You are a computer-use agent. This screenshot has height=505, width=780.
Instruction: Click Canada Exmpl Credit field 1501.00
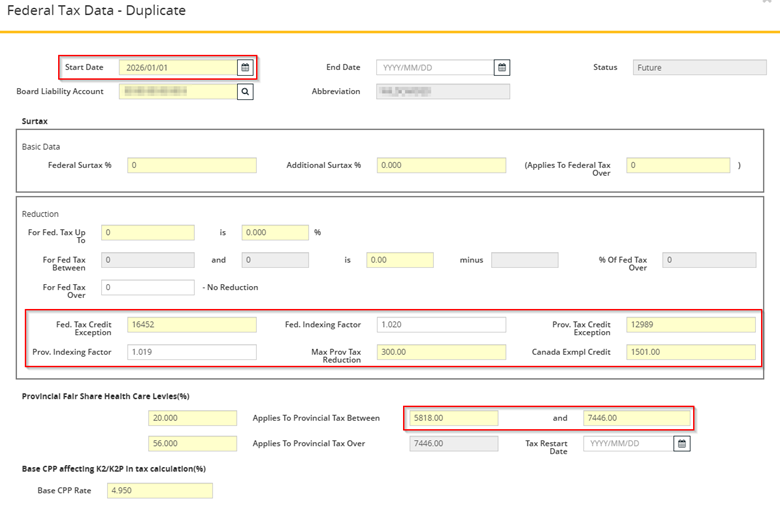[691, 352]
